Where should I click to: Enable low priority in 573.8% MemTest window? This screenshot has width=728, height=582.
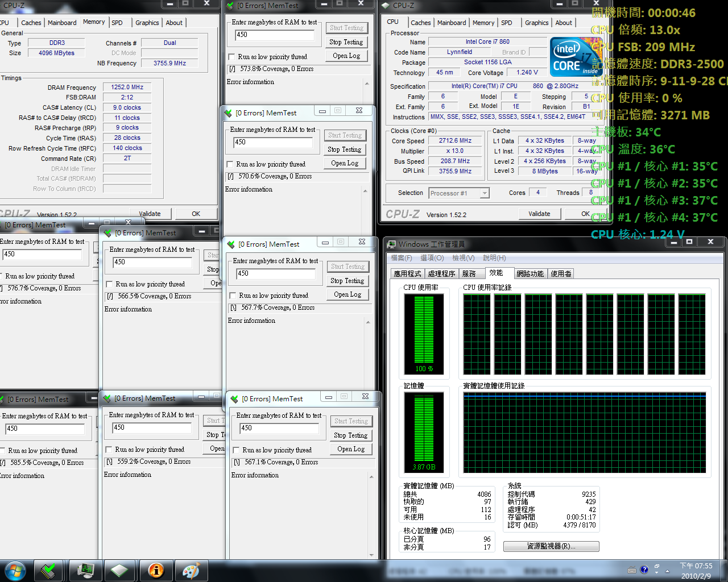click(231, 57)
